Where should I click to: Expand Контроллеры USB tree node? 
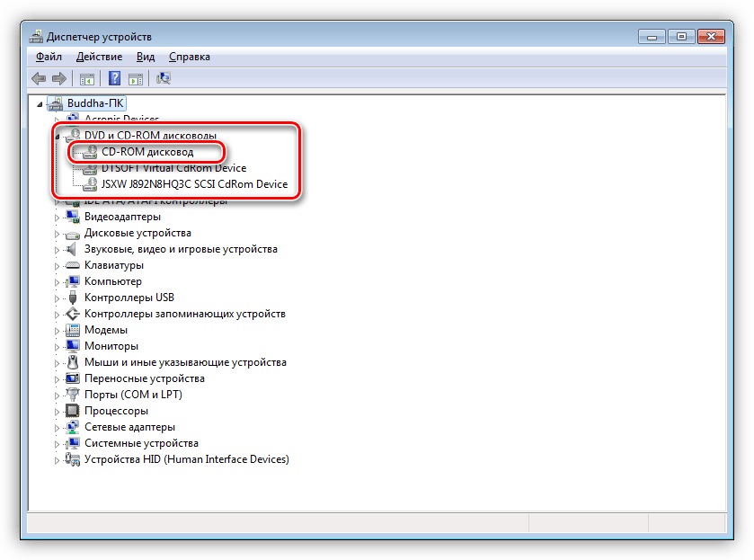click(x=57, y=298)
